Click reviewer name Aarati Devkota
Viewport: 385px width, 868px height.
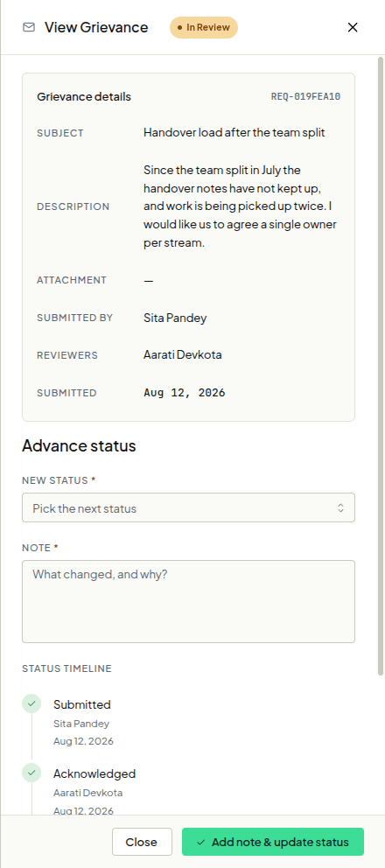(183, 355)
